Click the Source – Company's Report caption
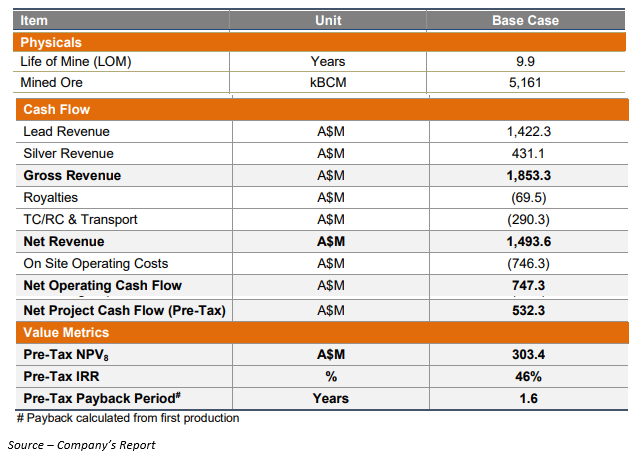 point(81,445)
